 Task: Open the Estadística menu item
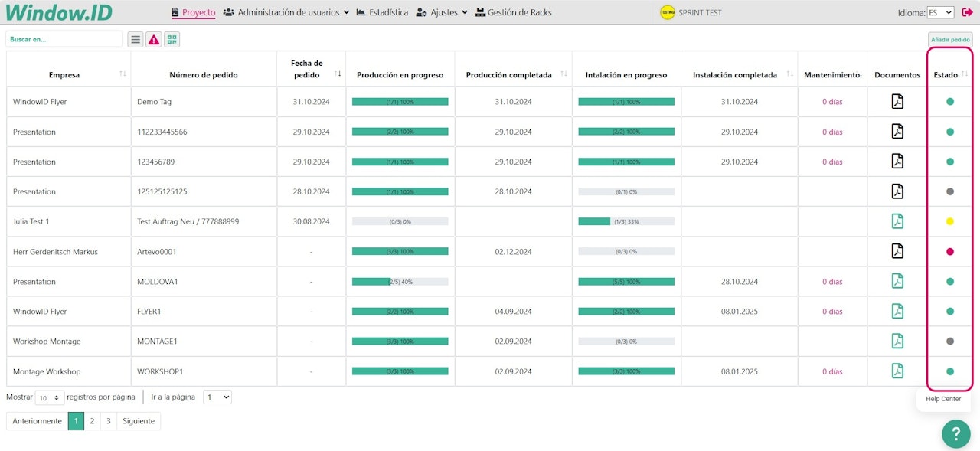pos(382,13)
